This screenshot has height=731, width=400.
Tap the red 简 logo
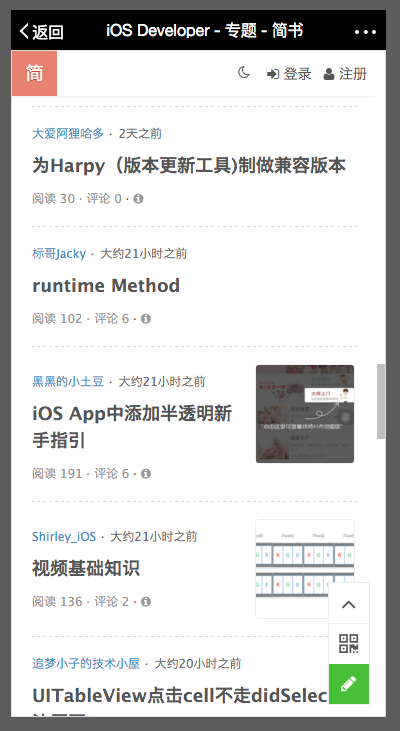click(x=34, y=74)
